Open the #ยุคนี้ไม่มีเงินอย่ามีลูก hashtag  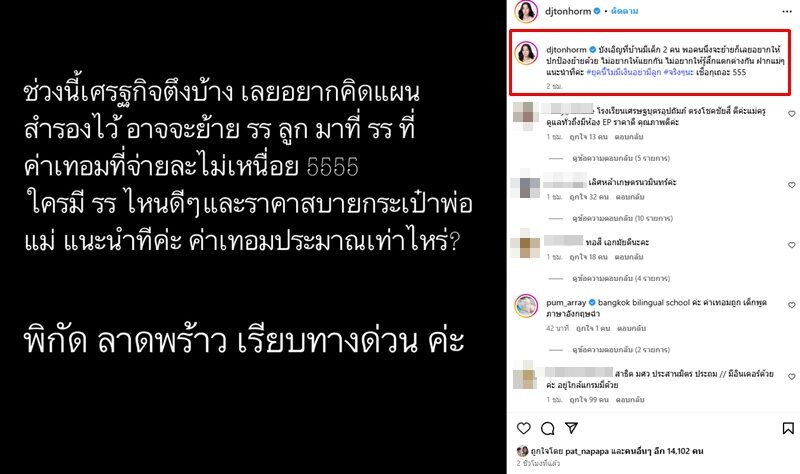point(623,72)
